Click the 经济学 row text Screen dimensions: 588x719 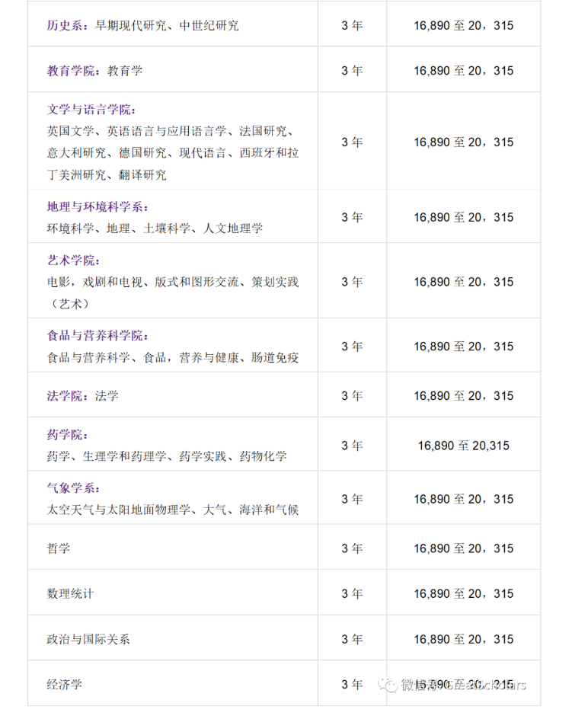pyautogui.click(x=65, y=684)
